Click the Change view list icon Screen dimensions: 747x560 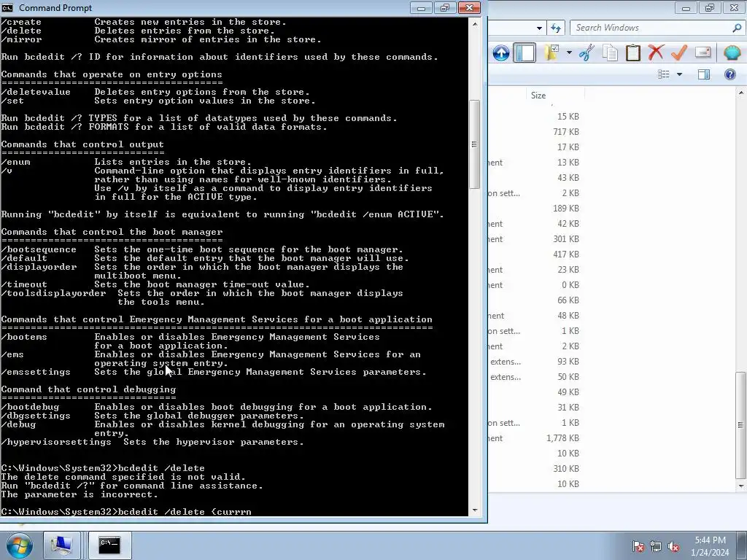point(664,74)
